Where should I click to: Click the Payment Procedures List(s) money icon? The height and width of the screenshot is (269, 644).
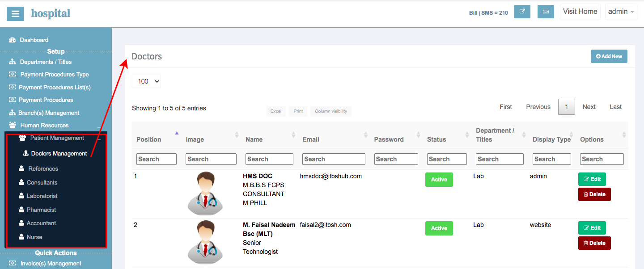coord(13,87)
